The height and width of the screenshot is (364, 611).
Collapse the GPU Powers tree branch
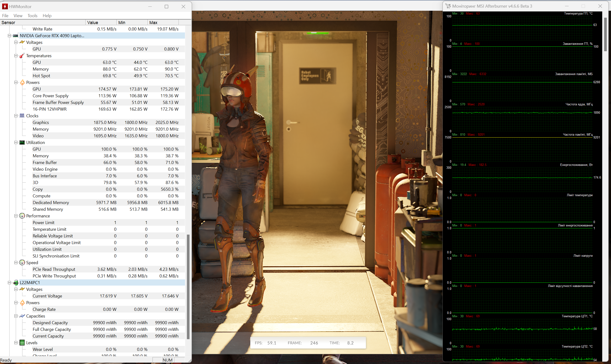pos(16,82)
